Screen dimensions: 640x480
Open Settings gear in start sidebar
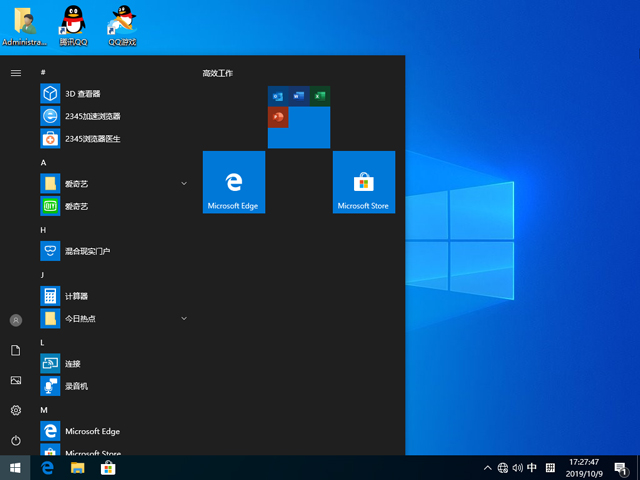tap(16, 410)
